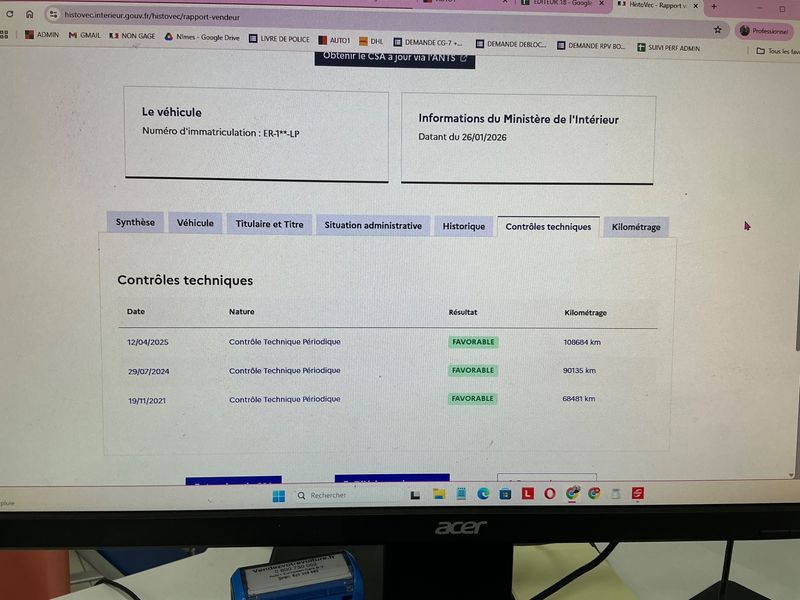
Task: Go to the browser home page
Action: 30,14
